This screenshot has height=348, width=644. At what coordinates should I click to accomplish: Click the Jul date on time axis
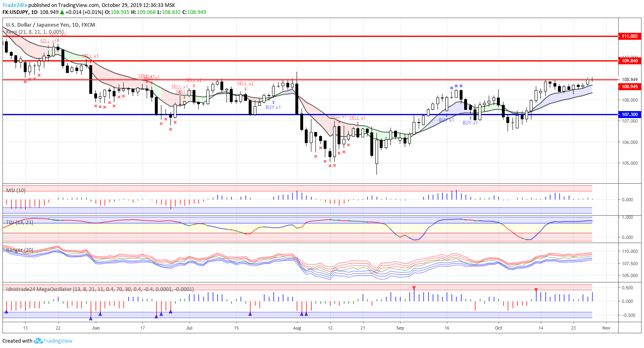(x=189, y=328)
